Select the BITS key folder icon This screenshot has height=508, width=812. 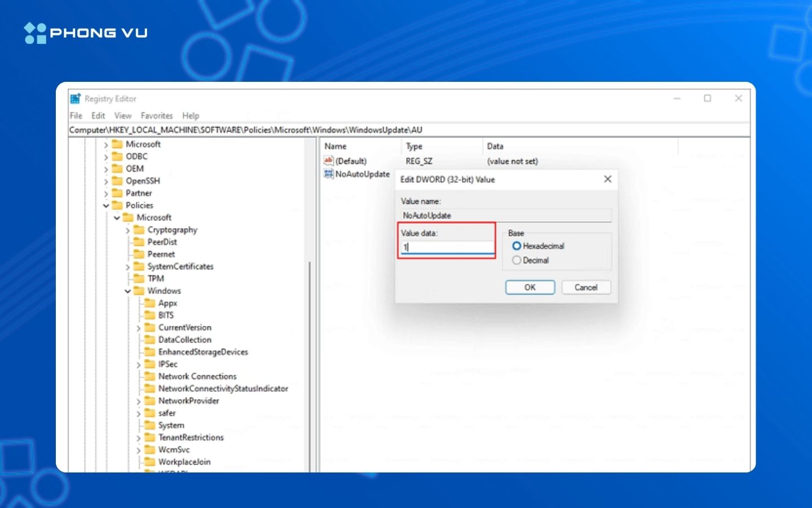point(150,315)
